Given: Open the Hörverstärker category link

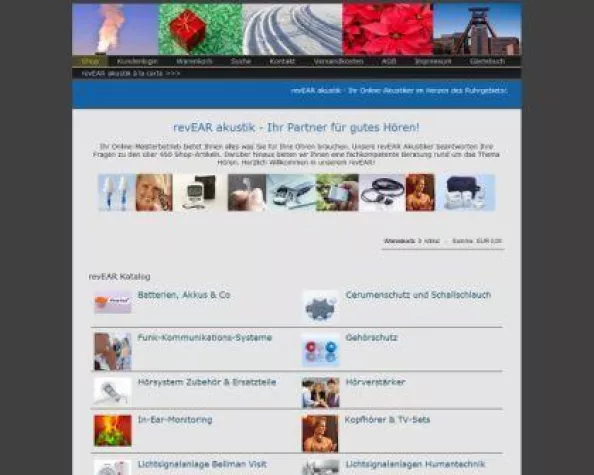Looking at the screenshot, I should tap(375, 382).
